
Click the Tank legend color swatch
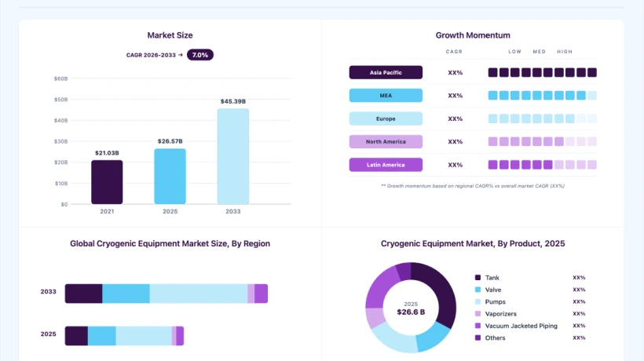478,278
